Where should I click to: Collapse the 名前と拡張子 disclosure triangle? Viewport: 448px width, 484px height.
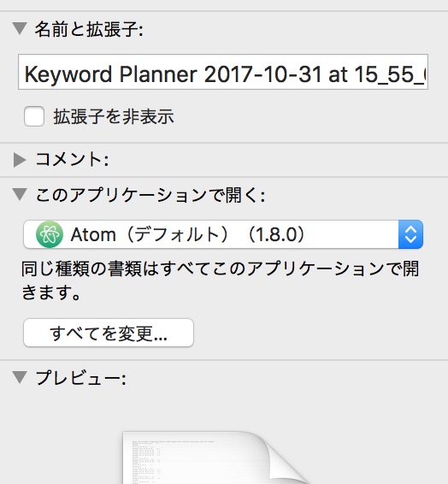(20, 29)
